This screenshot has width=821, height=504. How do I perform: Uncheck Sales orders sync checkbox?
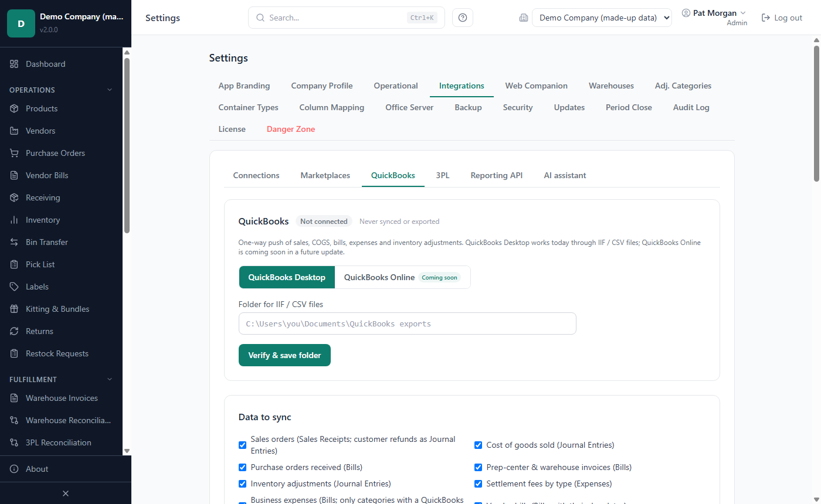242,445
